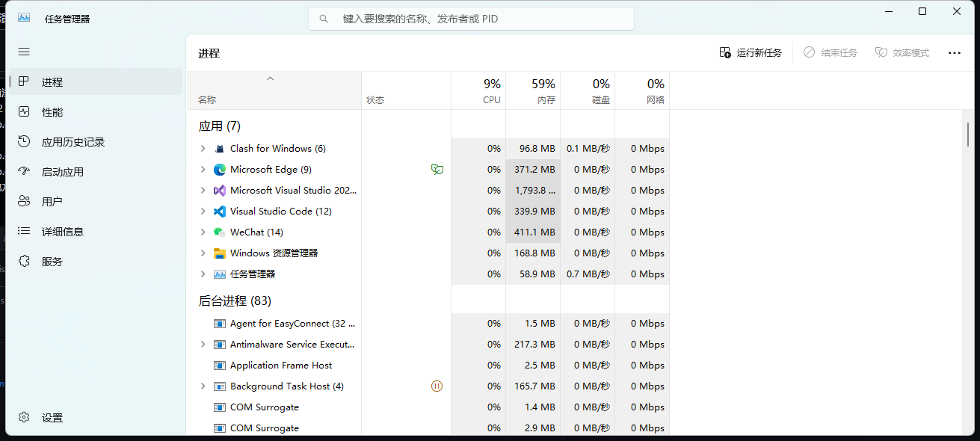Screen dimensions: 980x441
Task: Click the Microsoft Visual Studio process icon
Action: [220, 191]
